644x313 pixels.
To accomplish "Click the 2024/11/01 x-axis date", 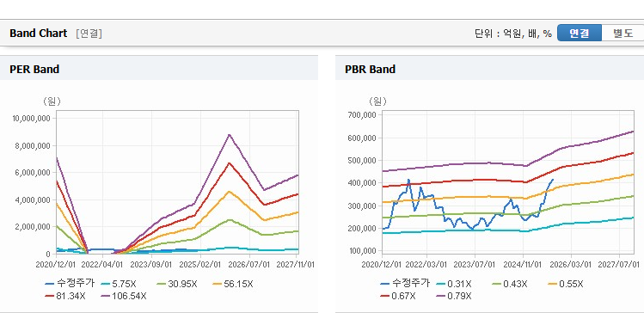I will 524,265.
